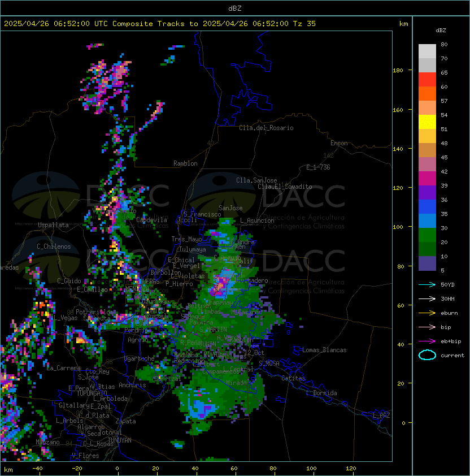Select the light gray 70-80 dBZ swatch
The height and width of the screenshot is (476, 470).
[x=427, y=51]
